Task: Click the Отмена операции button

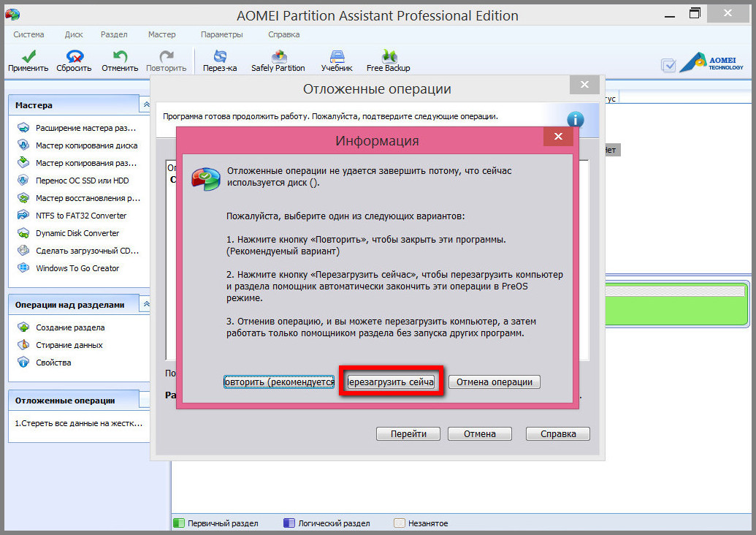Action: pyautogui.click(x=495, y=382)
